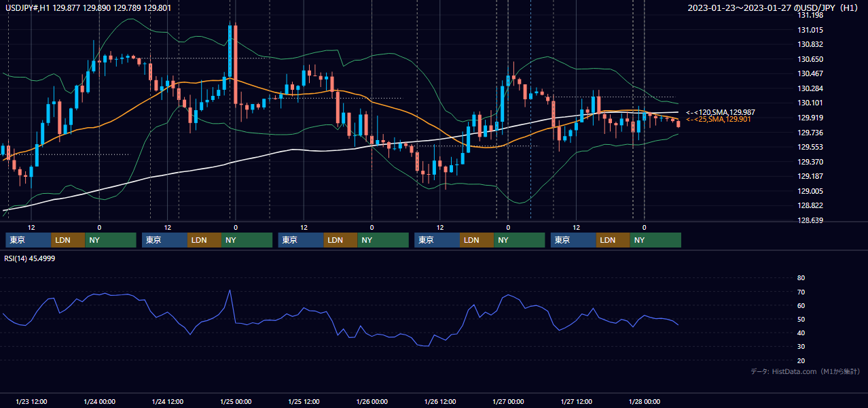Click the 1/25 12:00 date label
The width and height of the screenshot is (868, 408).
coord(304,402)
